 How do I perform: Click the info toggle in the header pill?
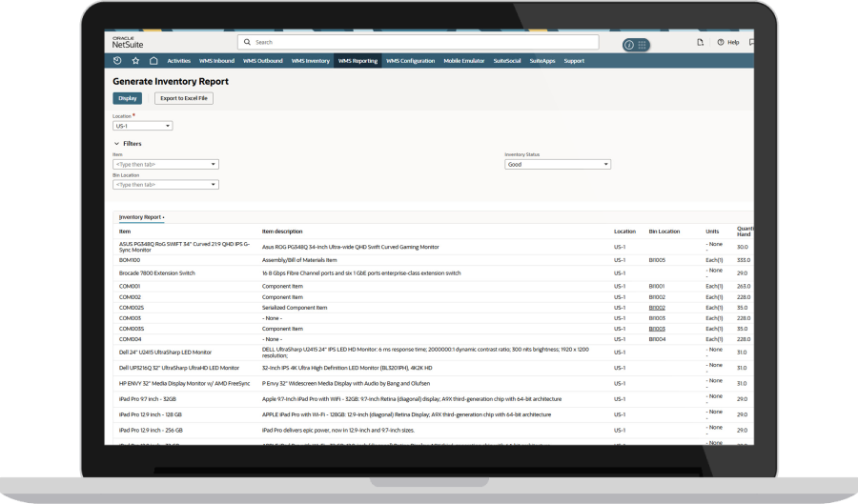click(x=630, y=45)
